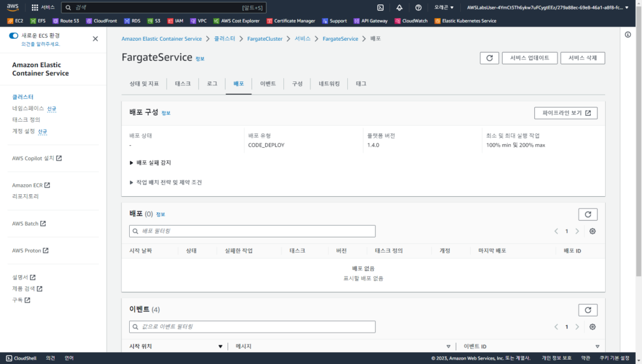Expand 작업 배치 전략 및 제약 조건

pos(166,182)
